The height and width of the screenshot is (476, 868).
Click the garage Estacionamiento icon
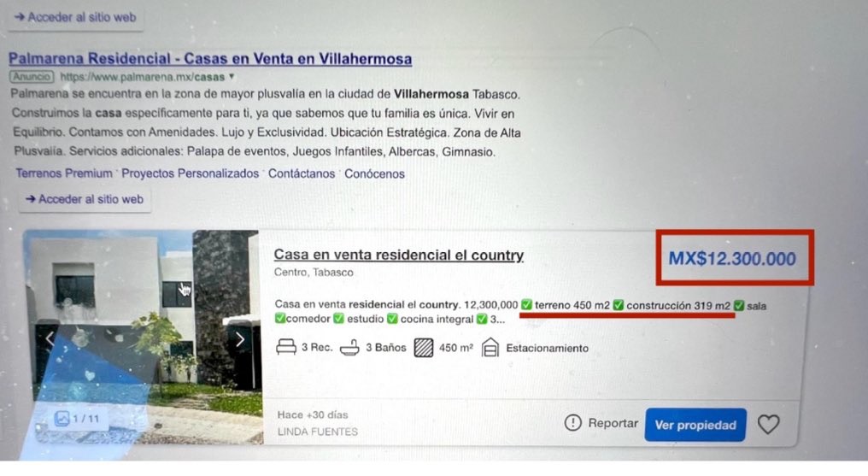pyautogui.click(x=490, y=348)
